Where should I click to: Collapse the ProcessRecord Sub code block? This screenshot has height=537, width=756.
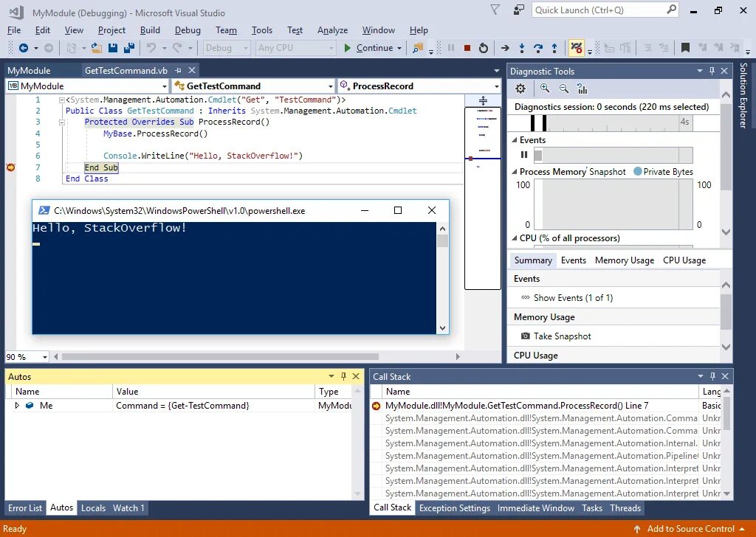[x=62, y=122]
